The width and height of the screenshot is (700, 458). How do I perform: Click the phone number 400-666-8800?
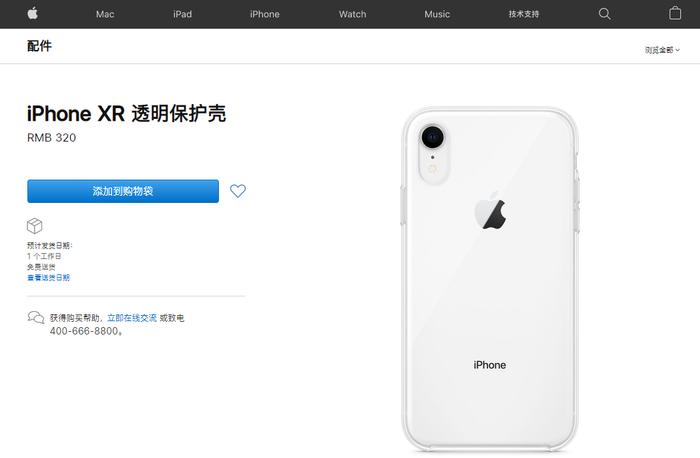pyautogui.click(x=84, y=331)
